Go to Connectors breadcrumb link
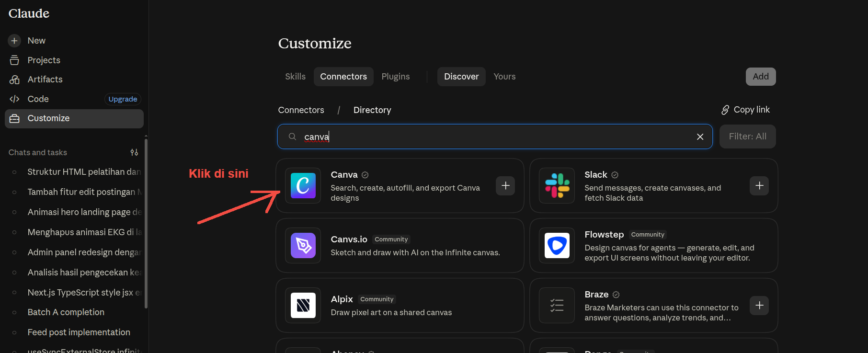 (301, 110)
